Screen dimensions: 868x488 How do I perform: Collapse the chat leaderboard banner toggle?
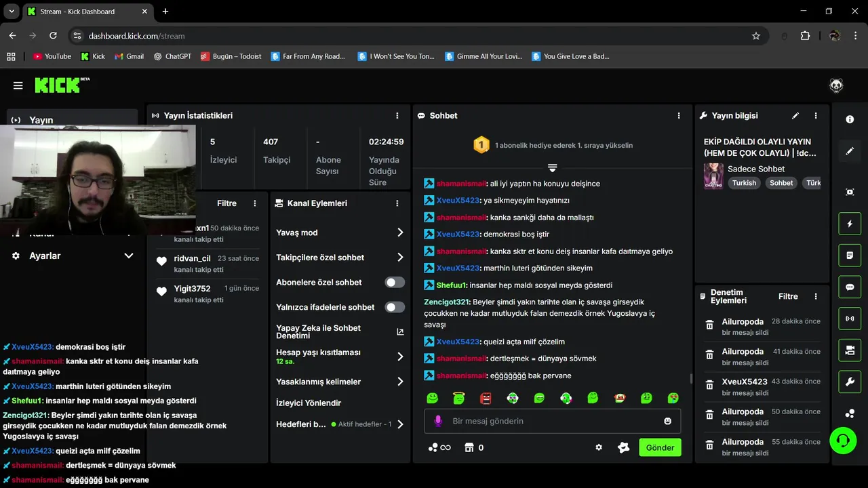pyautogui.click(x=553, y=167)
